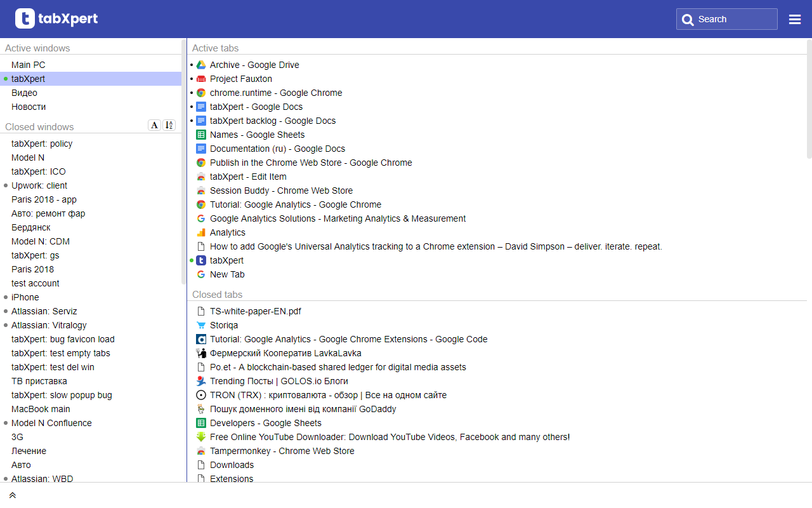Click the page icon for TS-white-paper-EN.pdf
Viewport: 812px width, 508px height.
[201, 311]
